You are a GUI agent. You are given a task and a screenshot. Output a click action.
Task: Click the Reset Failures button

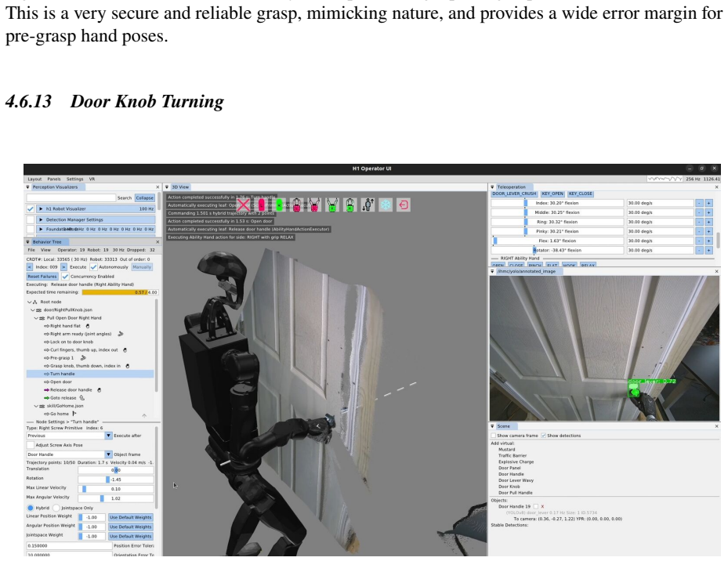coord(42,277)
